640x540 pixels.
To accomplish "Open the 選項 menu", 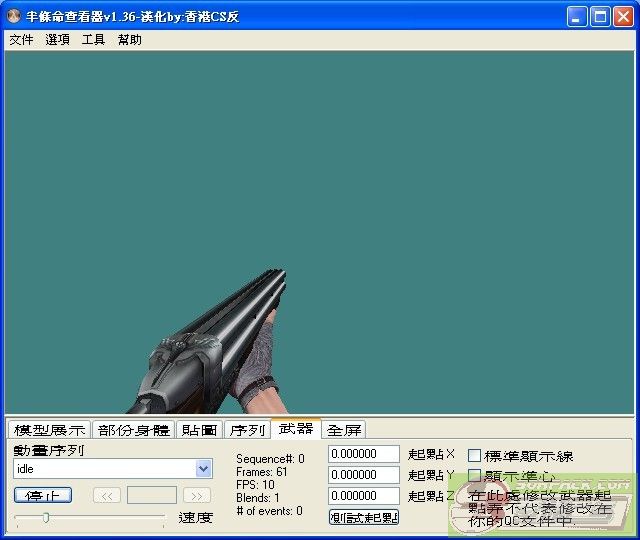I will click(x=57, y=40).
